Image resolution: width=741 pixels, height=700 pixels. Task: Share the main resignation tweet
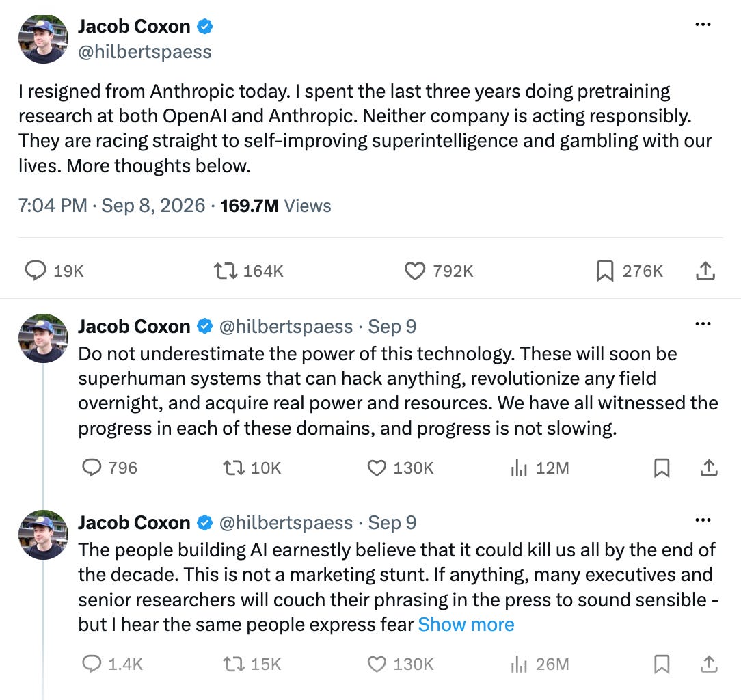tap(705, 271)
